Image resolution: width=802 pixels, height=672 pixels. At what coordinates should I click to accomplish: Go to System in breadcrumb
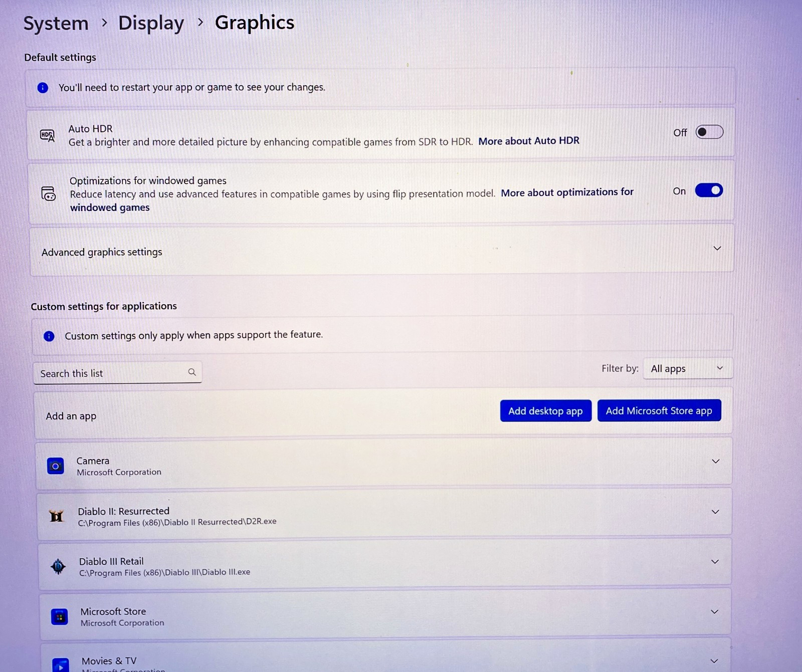tap(56, 24)
